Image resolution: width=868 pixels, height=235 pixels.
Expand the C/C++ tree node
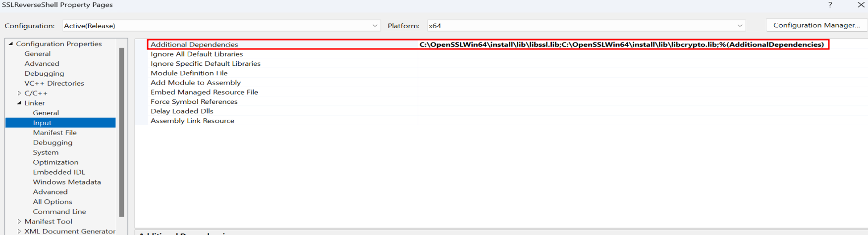point(19,93)
